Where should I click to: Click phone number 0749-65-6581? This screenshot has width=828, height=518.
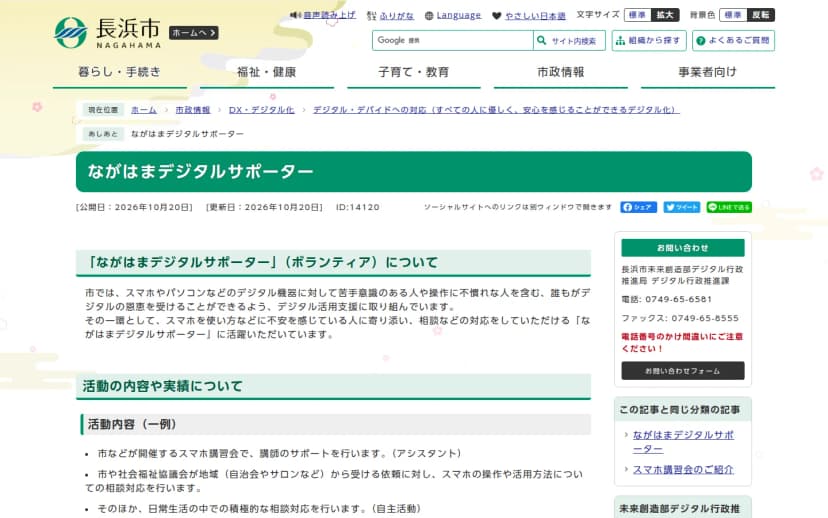point(678,299)
